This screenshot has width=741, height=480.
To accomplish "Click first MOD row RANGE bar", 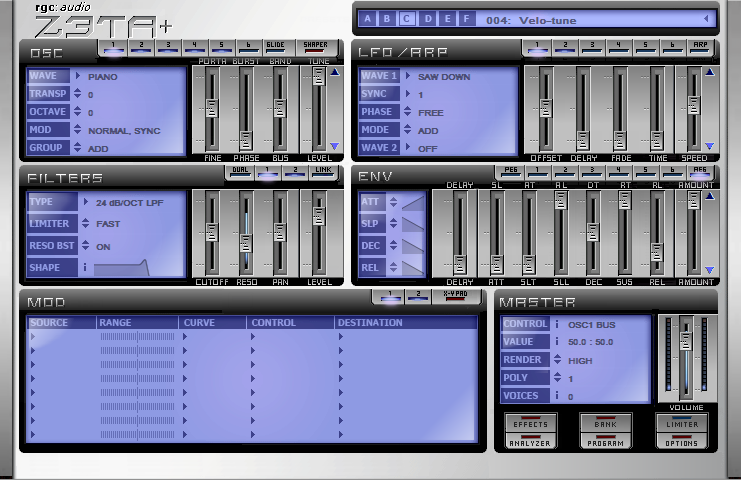I will tap(138, 337).
